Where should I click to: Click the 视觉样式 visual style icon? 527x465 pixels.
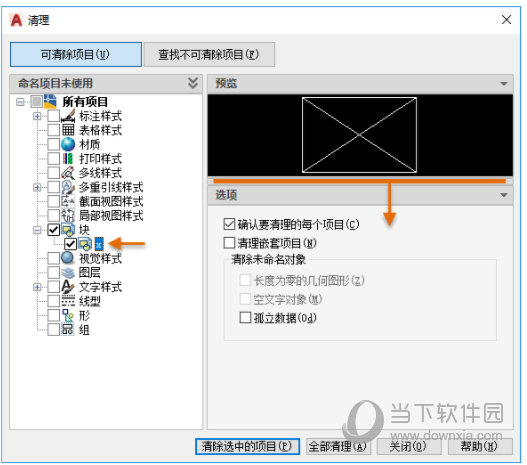(68, 258)
